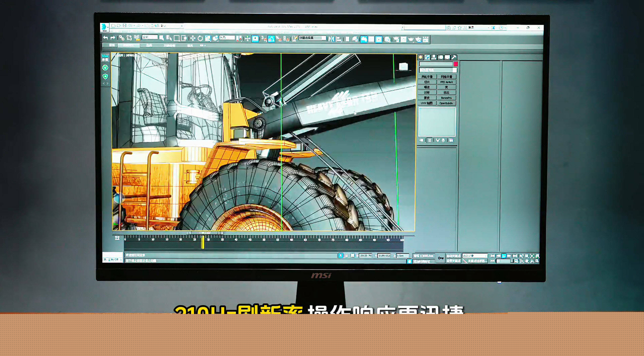Click the Undo arrow in main toolbar
The height and width of the screenshot is (356, 644).
[x=105, y=38]
